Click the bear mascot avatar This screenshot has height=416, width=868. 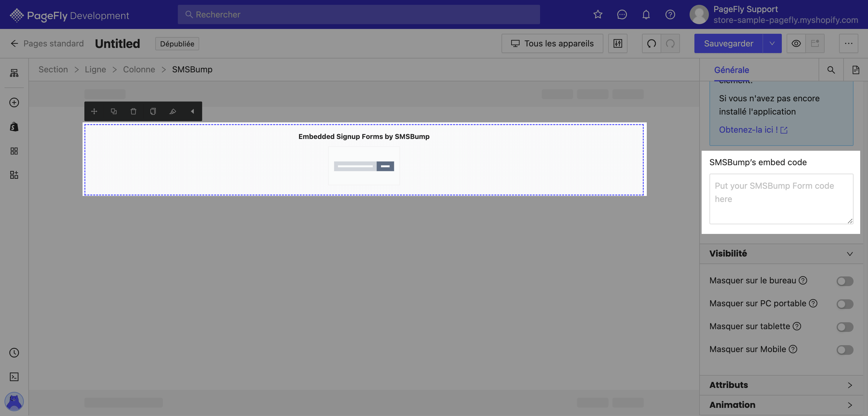(x=14, y=401)
